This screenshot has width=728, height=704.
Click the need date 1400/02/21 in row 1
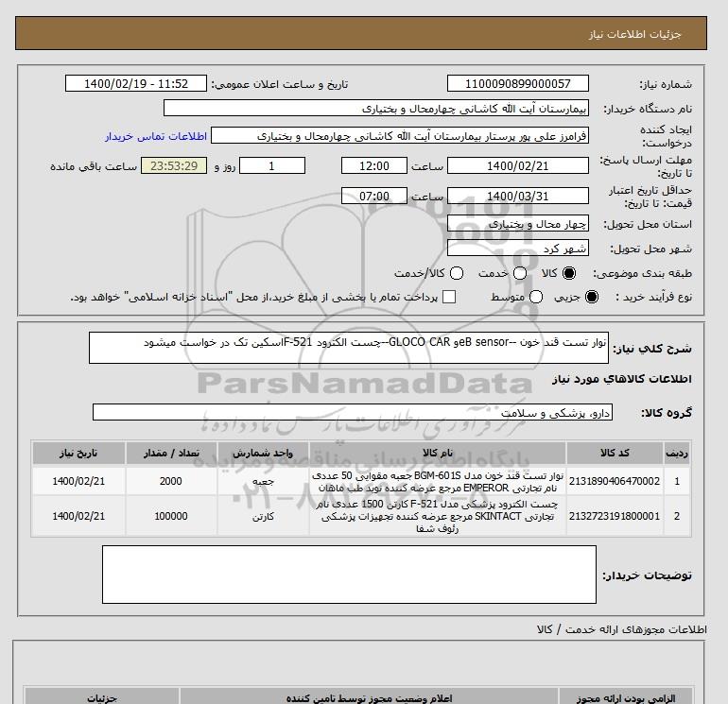coord(78,481)
